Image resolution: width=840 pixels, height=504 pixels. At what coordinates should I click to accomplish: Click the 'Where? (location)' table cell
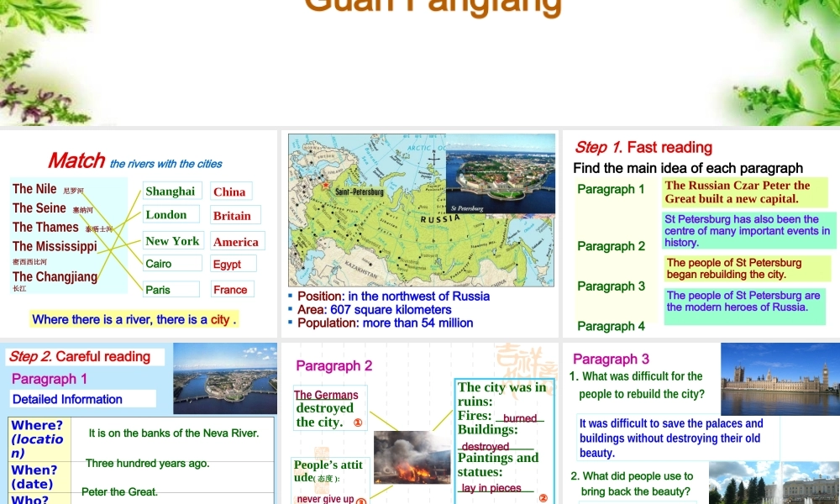coord(39,439)
